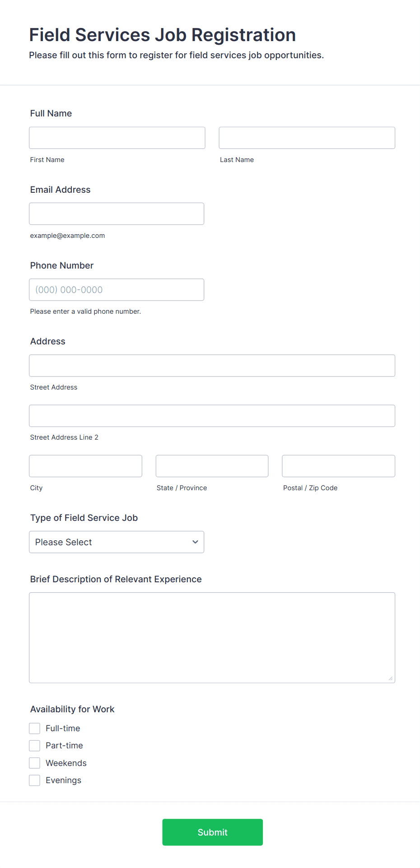Click the text area resize handle
This screenshot has height=868, width=420.
(390, 678)
